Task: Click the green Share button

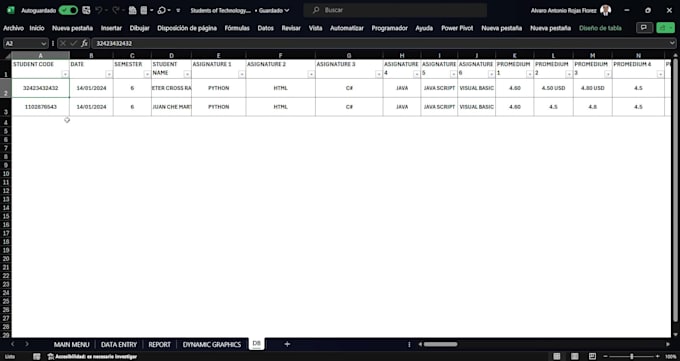Action: point(665,28)
